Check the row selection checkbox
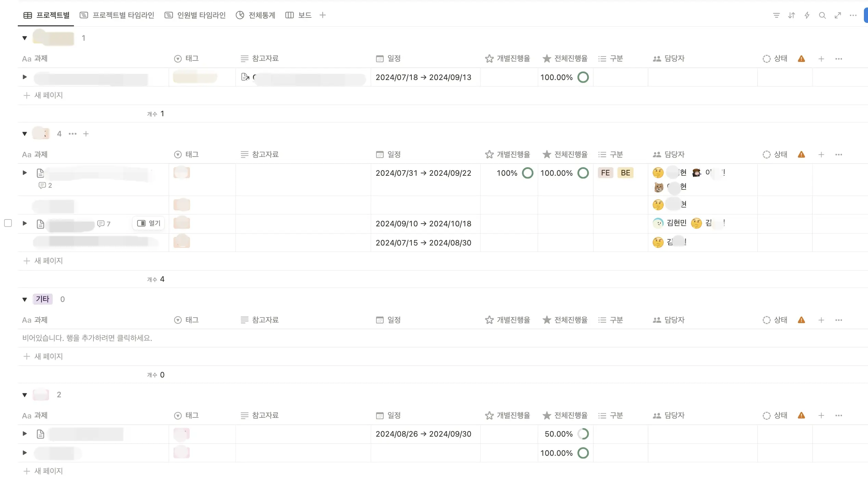 point(8,223)
